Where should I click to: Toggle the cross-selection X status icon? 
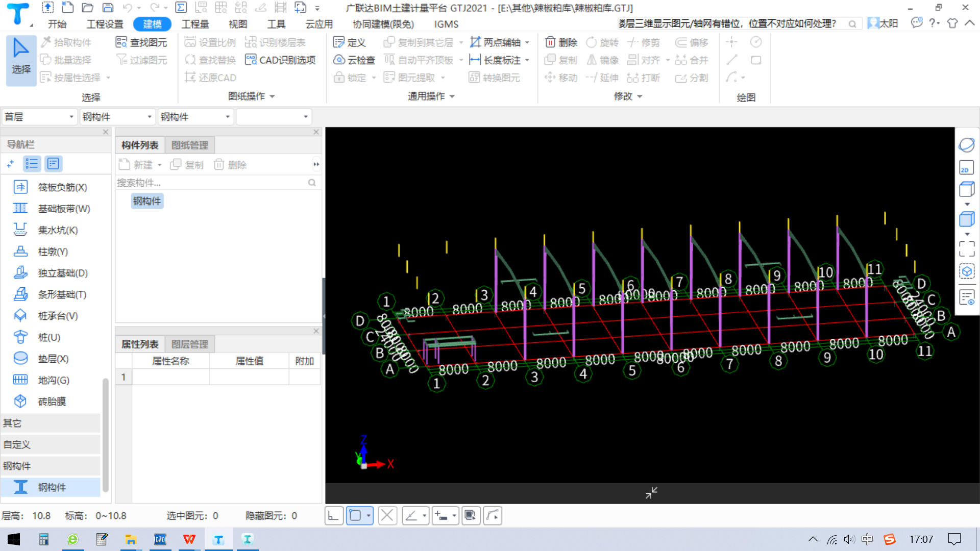pos(387,516)
